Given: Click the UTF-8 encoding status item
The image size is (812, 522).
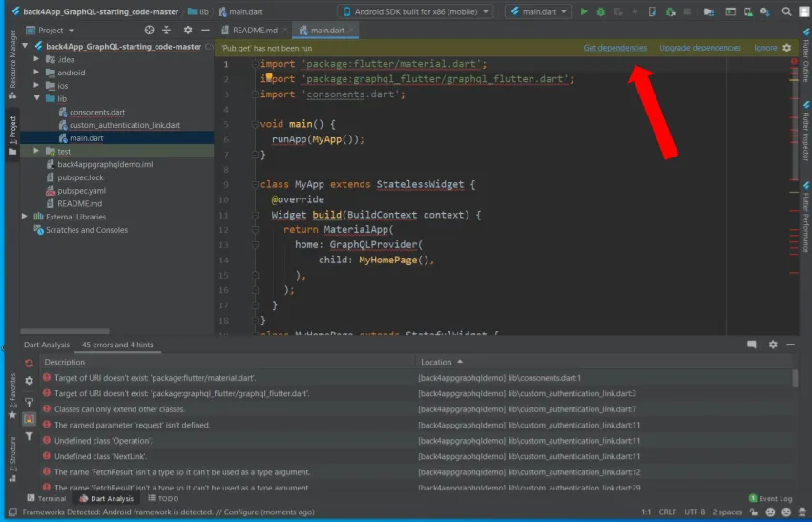Looking at the screenshot, I should [695, 512].
